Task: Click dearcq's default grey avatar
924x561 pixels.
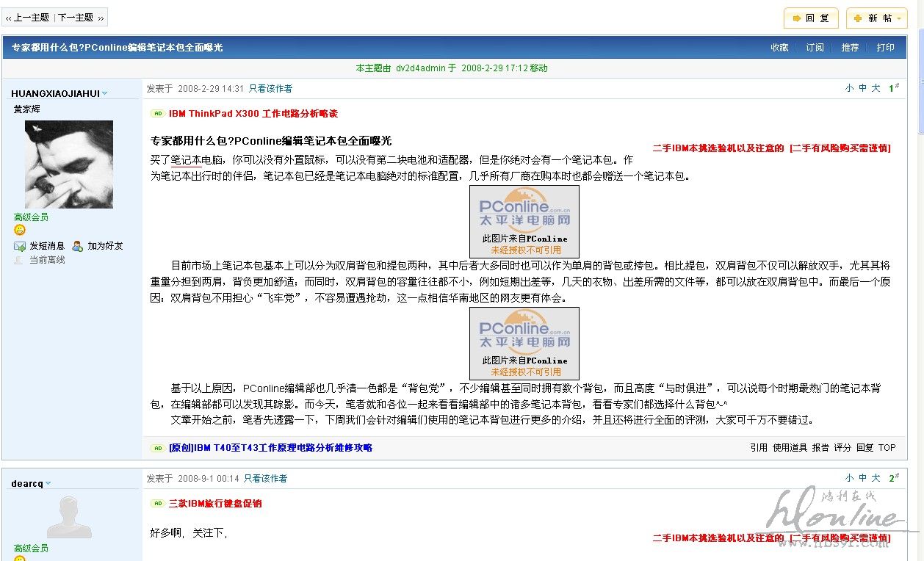Action: coord(69,518)
